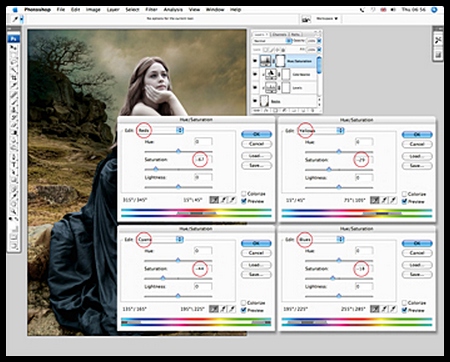Image resolution: width=450 pixels, height=362 pixels.
Task: Open the top collapsed dock panel icon
Action: (x=438, y=40)
